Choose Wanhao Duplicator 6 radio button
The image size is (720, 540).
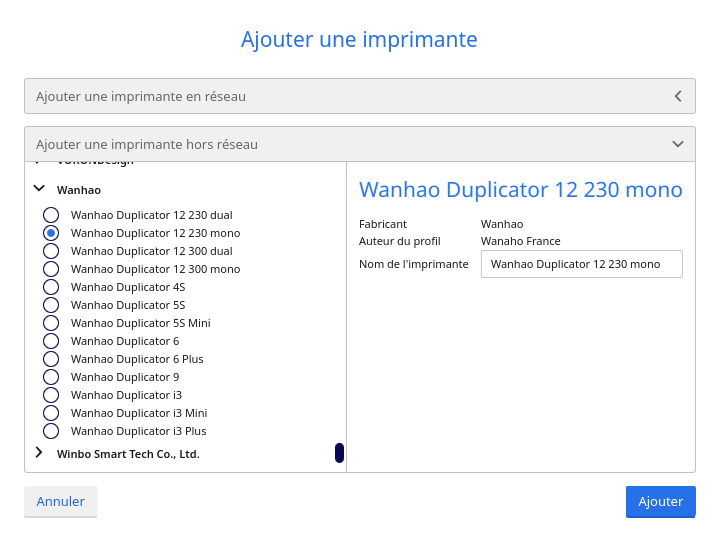(x=51, y=341)
